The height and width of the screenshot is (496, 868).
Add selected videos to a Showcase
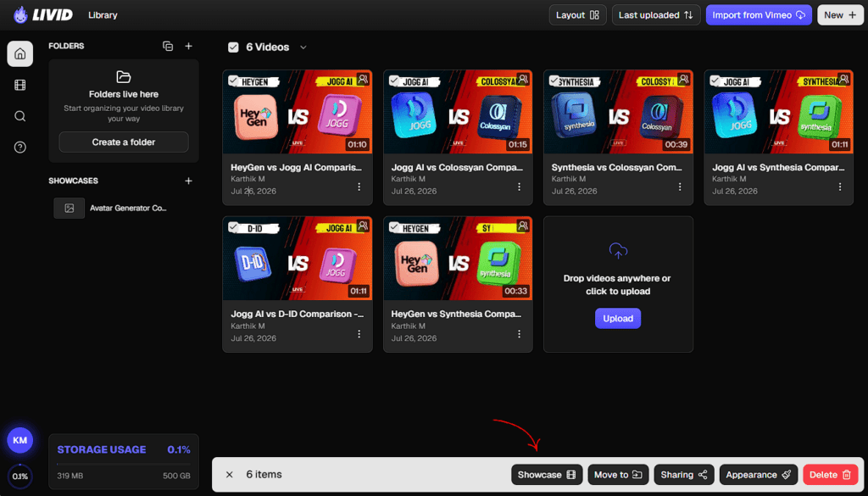point(547,475)
